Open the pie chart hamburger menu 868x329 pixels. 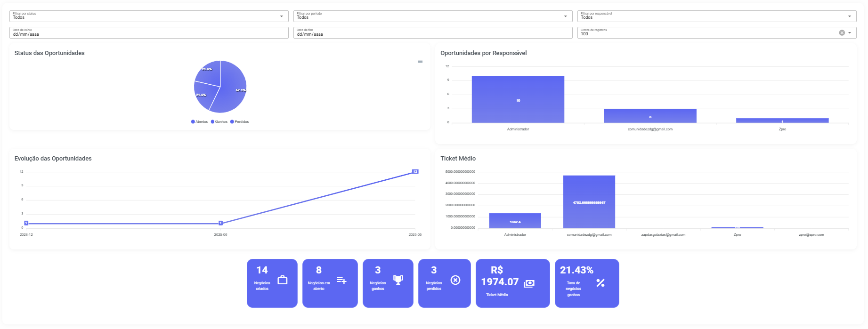(420, 62)
